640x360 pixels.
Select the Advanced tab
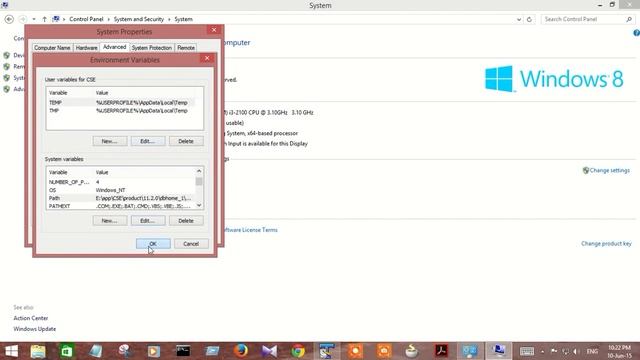coord(115,47)
